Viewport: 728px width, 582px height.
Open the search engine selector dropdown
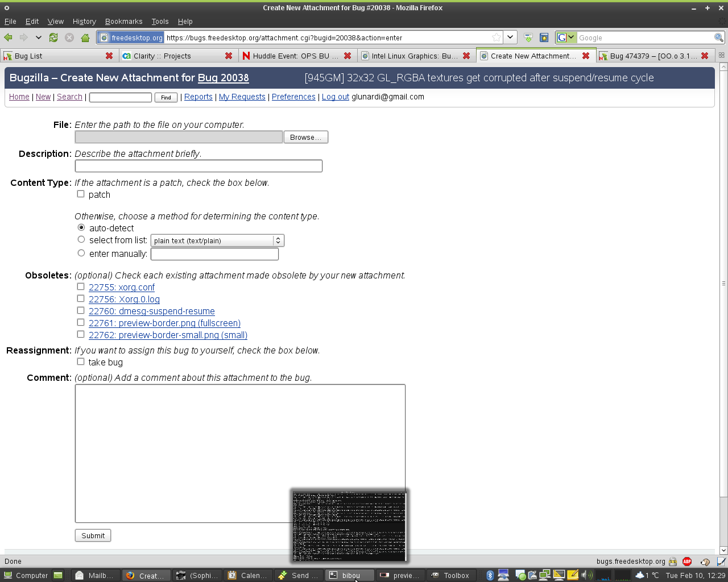(566, 38)
